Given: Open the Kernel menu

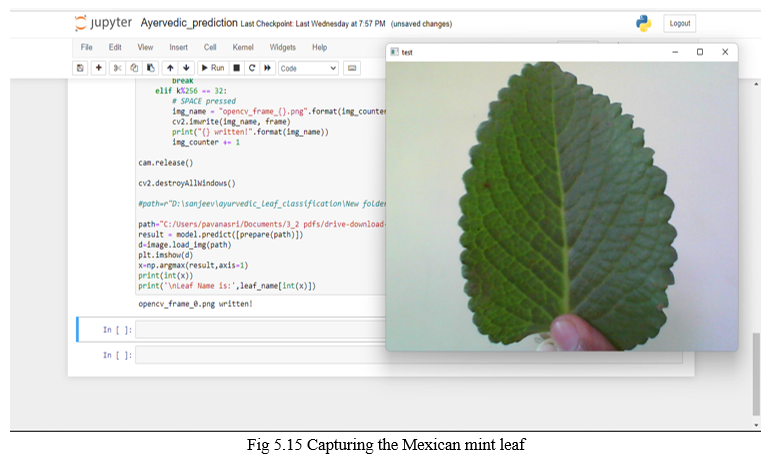Looking at the screenshot, I should [x=243, y=47].
